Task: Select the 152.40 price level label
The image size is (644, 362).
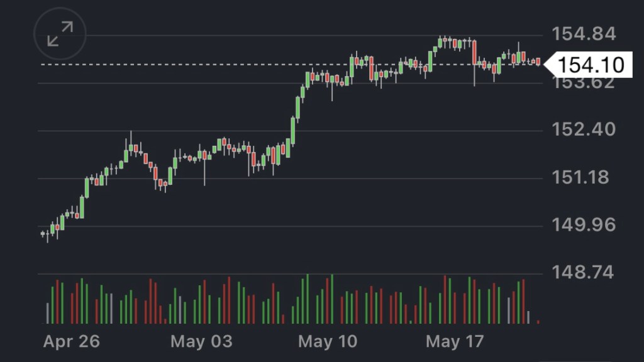Action: [x=583, y=130]
